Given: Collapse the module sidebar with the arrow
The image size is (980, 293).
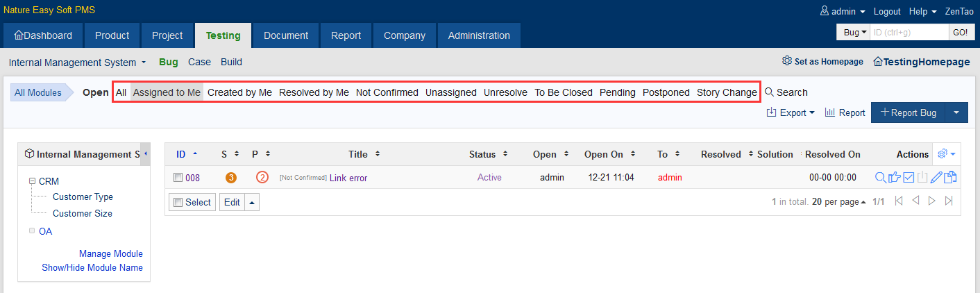Looking at the screenshot, I should click(x=145, y=153).
